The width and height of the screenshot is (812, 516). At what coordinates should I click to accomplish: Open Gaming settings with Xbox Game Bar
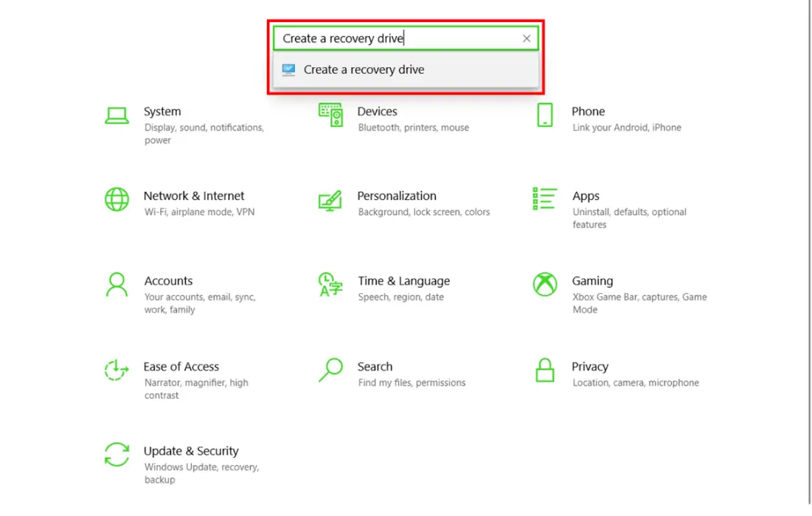point(591,281)
